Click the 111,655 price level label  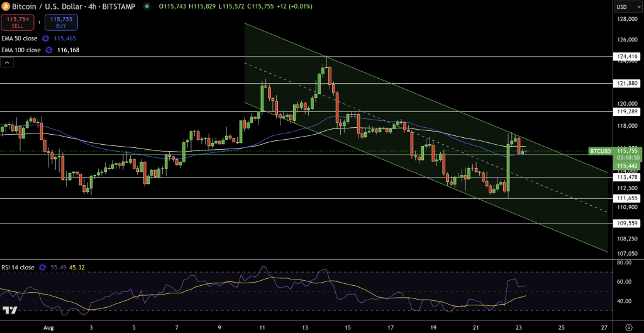pyautogui.click(x=627, y=198)
